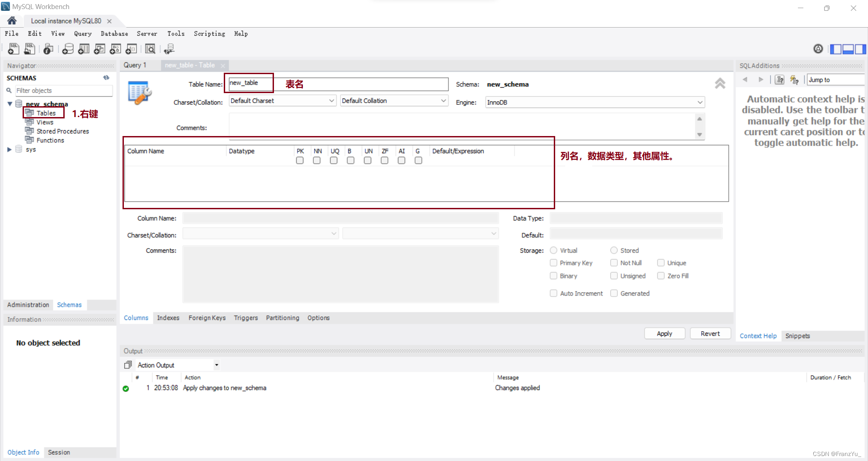The height and width of the screenshot is (461, 868).
Task: Create a new table icon
Action: (84, 49)
